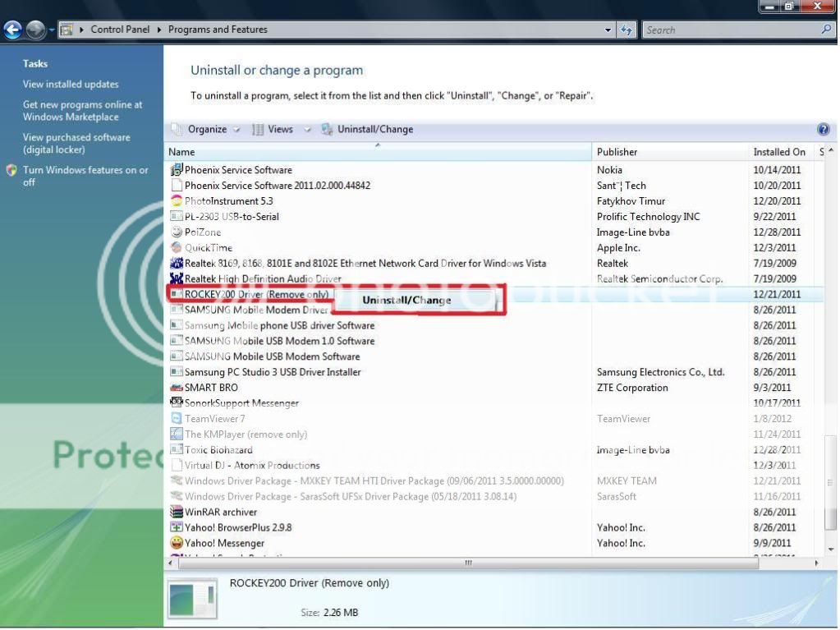The image size is (840, 630).
Task: Expand the address bar history dropdown
Action: pyautogui.click(x=608, y=30)
